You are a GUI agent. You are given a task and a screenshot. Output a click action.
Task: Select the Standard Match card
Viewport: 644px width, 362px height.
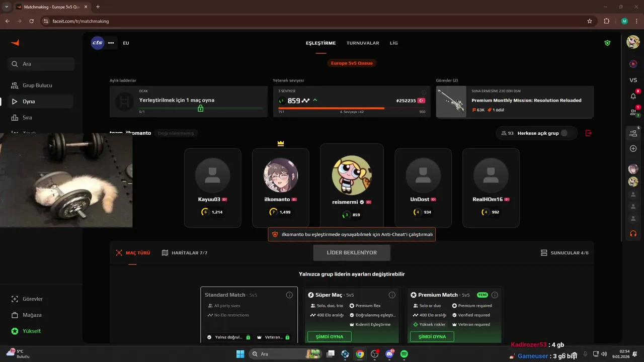pos(249,315)
